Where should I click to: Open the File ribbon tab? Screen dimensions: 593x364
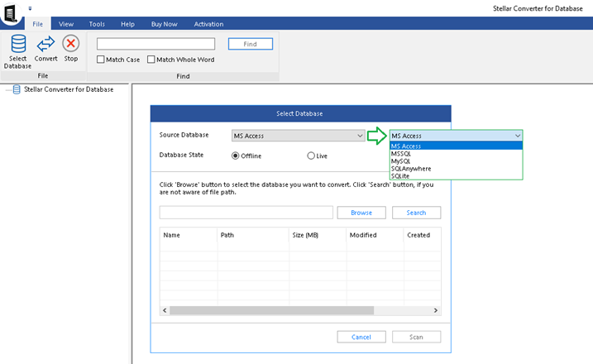pos(38,24)
